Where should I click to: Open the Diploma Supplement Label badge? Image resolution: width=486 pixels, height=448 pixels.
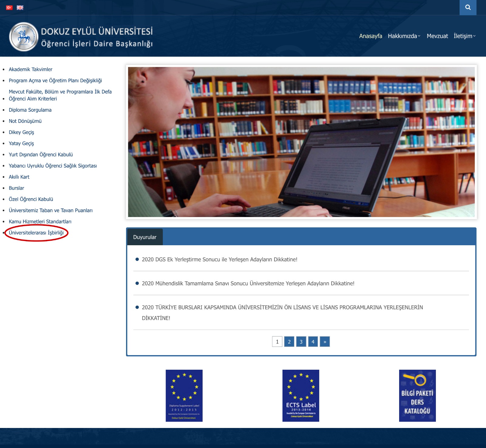click(x=184, y=395)
